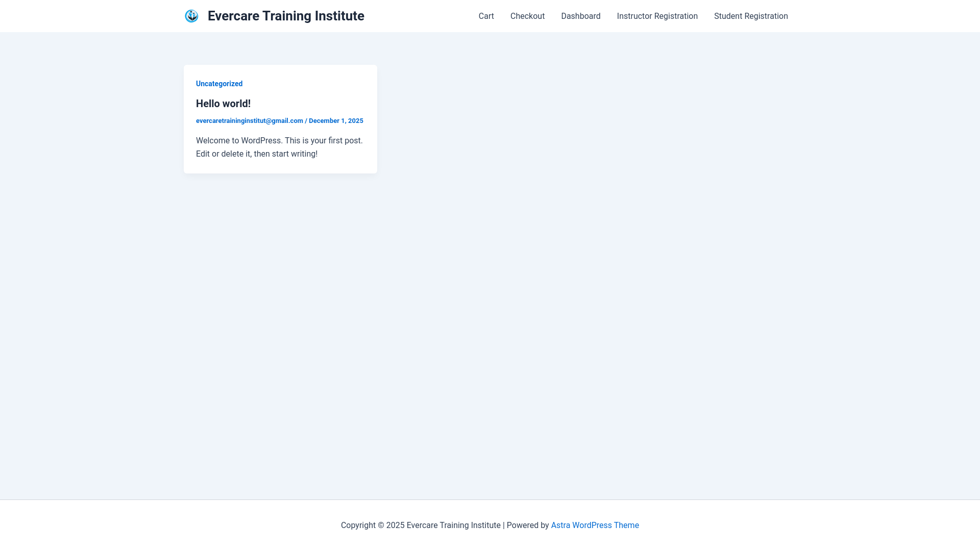
Task: Open the Uncategorized category link
Action: coord(219,84)
